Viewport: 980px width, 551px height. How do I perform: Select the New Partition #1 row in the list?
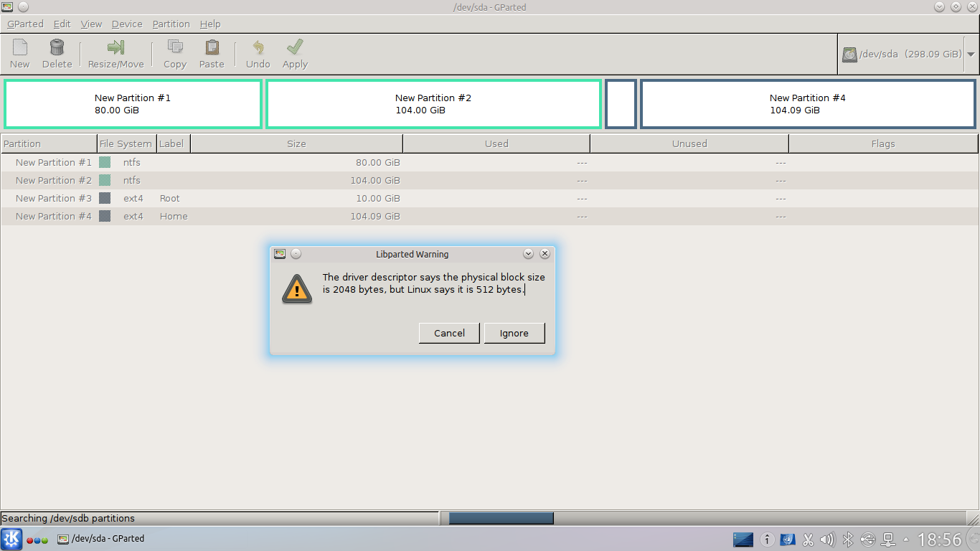coord(489,162)
